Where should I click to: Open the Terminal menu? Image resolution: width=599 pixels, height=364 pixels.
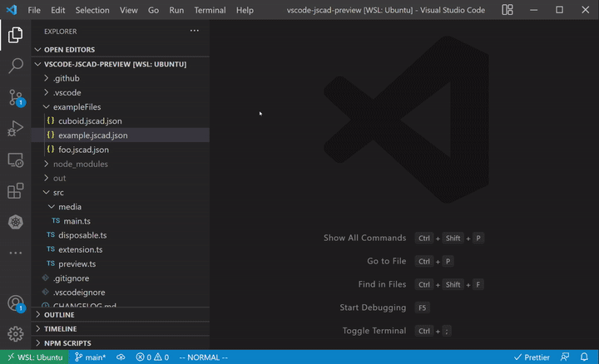[210, 10]
